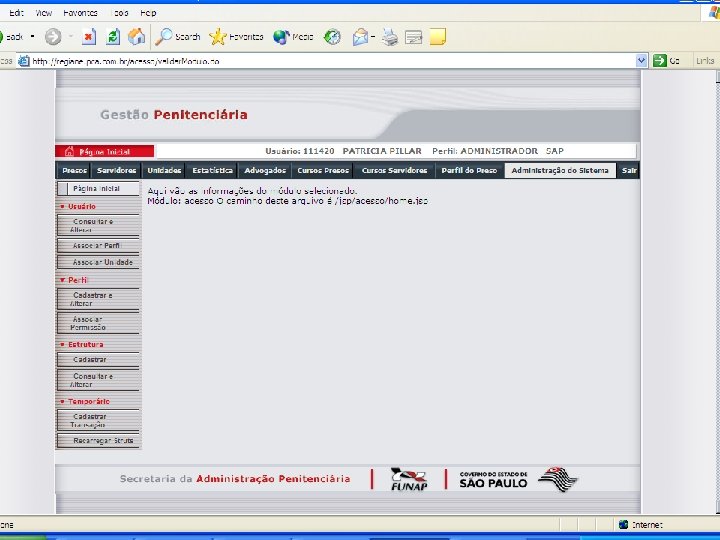Screen dimensions: 720x540
Task: Open the address bar URL dropdown
Action: [x=641, y=61]
